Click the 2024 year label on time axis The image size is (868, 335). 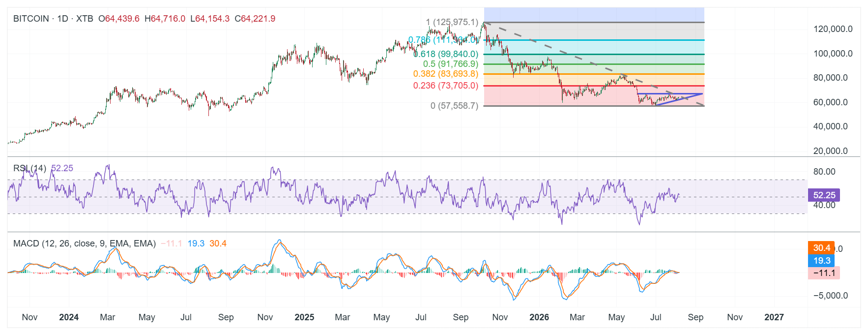pos(69,317)
